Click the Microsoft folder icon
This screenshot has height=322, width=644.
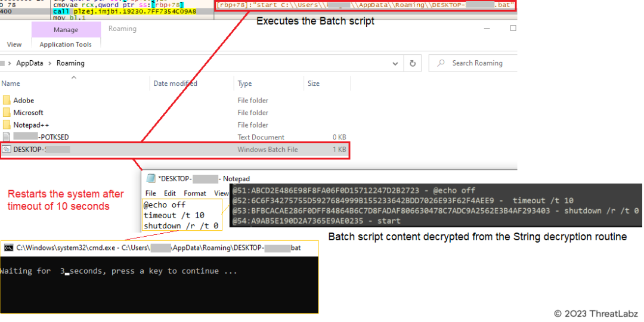[7, 113]
